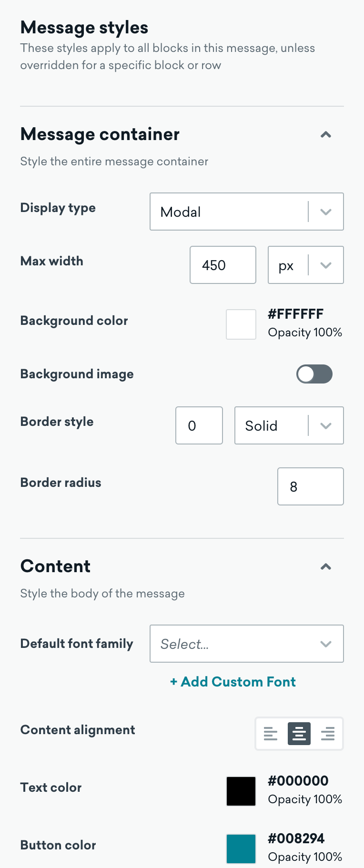This screenshot has width=364, height=868.
Task: Click the Border radius input field
Action: (x=311, y=486)
